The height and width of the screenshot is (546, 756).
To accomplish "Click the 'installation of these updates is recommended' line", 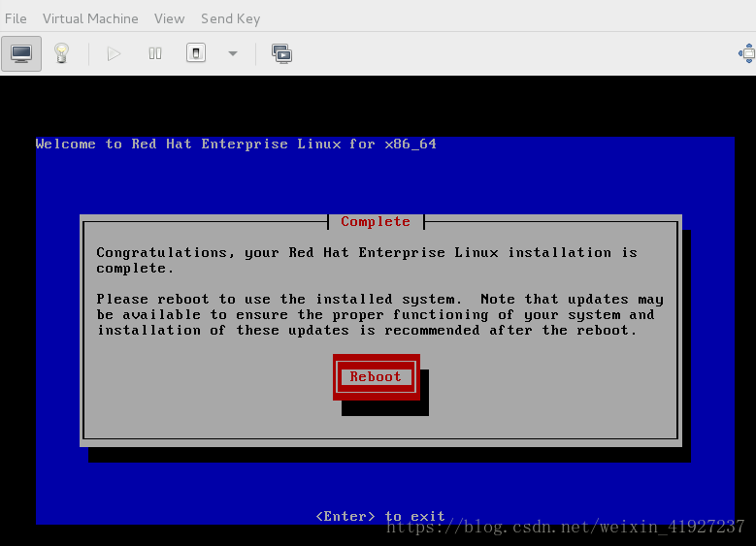I will coord(367,330).
